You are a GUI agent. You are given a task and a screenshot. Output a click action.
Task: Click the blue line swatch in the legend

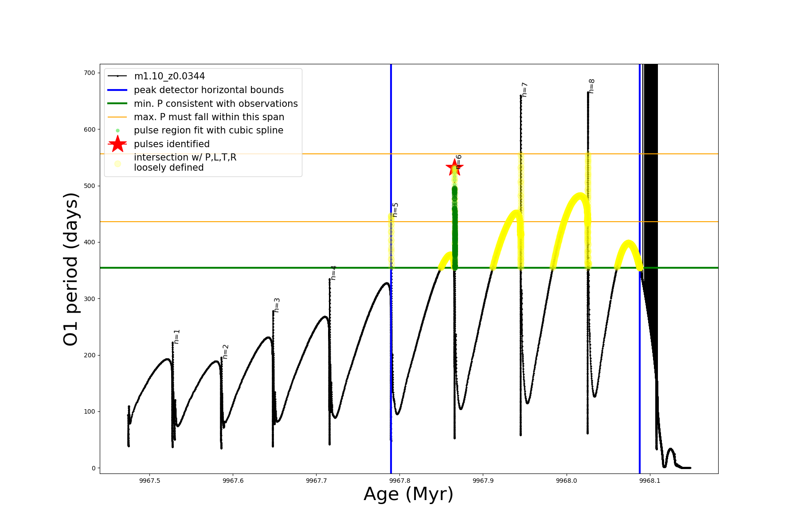117,90
